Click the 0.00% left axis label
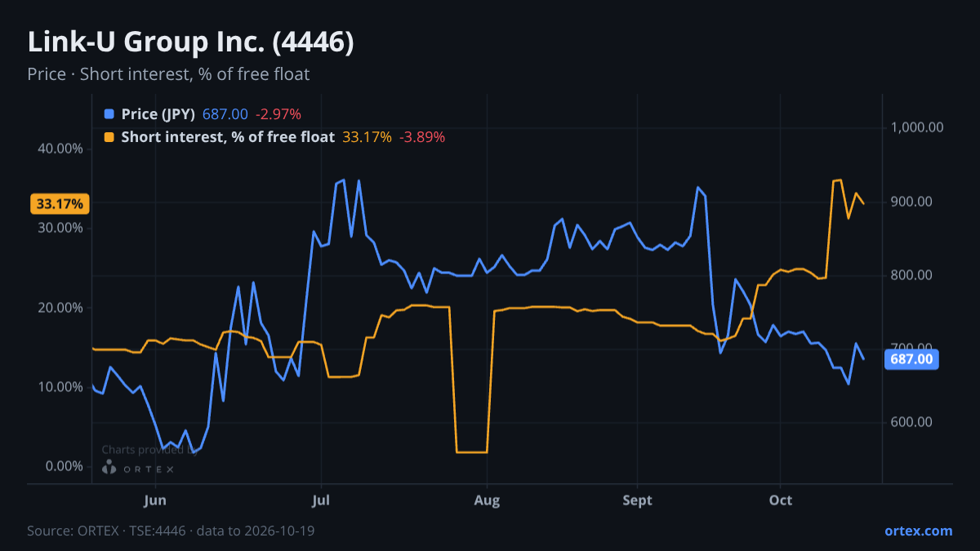This screenshot has height=551, width=980. 64,466
